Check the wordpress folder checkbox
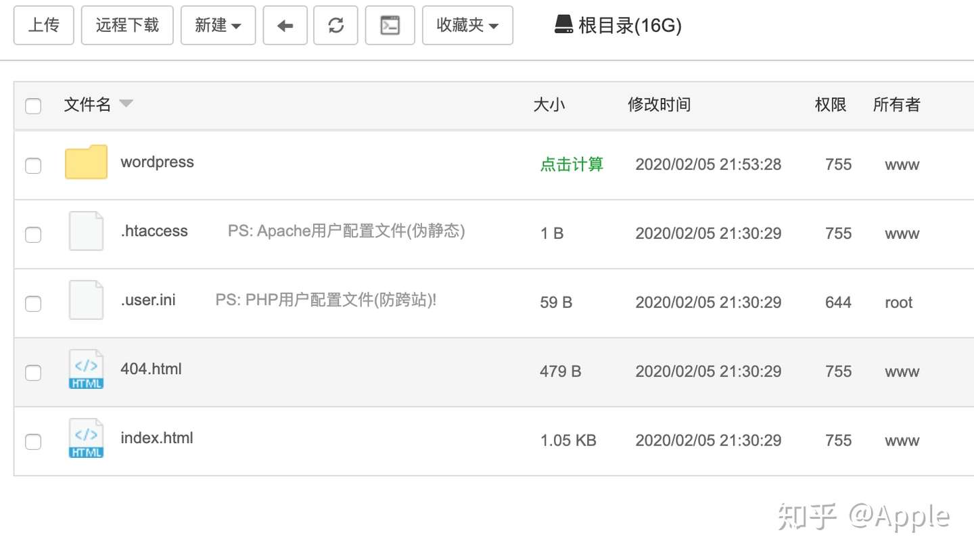The image size is (974, 560). [x=33, y=166]
